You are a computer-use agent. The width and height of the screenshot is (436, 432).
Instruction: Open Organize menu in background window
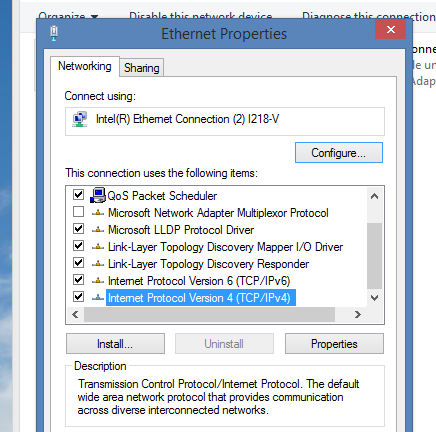68,16
